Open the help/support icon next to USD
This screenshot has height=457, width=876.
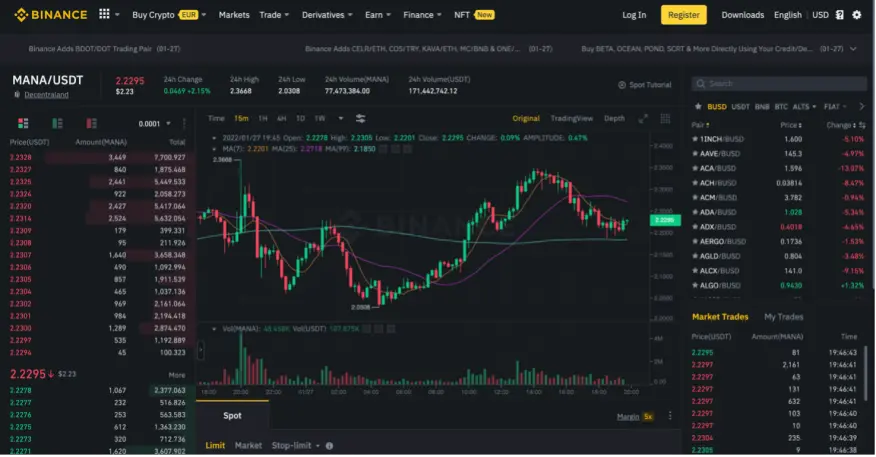[839, 15]
